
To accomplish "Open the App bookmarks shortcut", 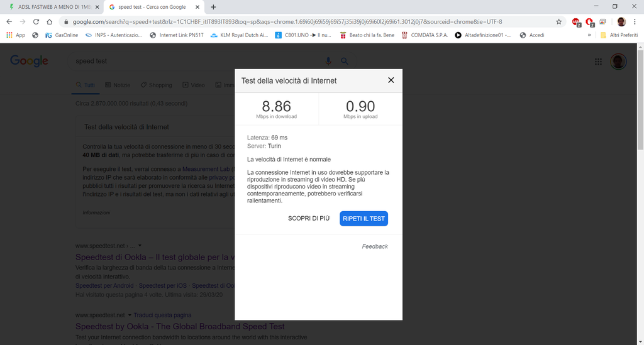I will pos(16,35).
